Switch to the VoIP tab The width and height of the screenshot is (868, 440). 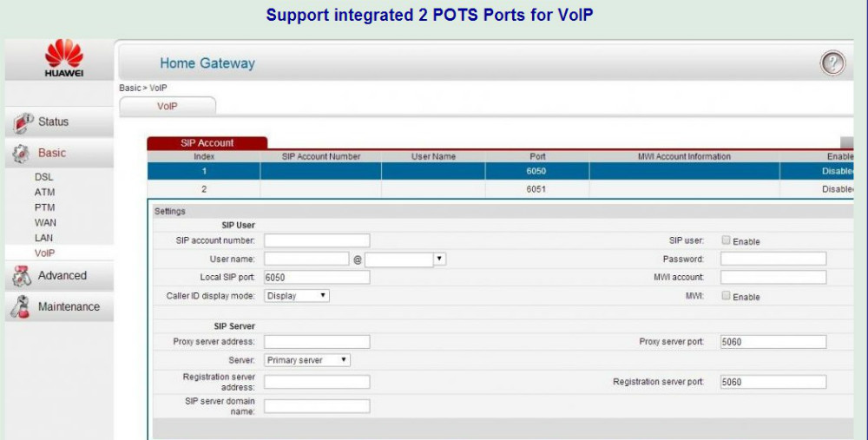(x=167, y=106)
